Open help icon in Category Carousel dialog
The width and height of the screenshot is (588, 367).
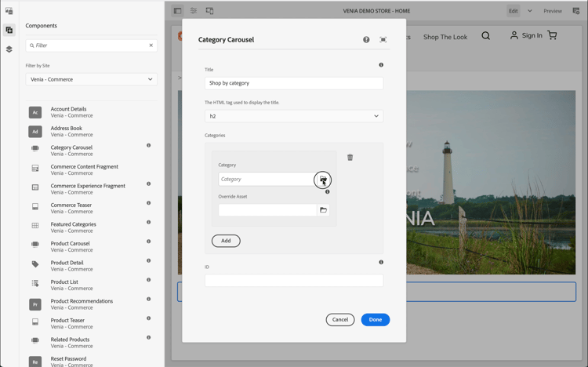366,39
